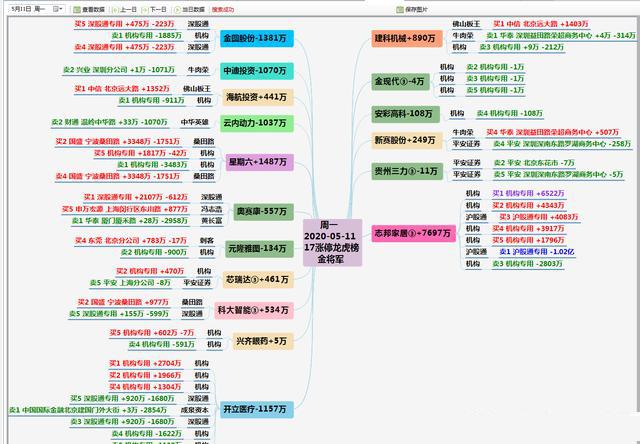Click 买1 深股通专用 +2107万 -612万
This screenshot has height=444, width=640.
pyautogui.click(x=136, y=198)
